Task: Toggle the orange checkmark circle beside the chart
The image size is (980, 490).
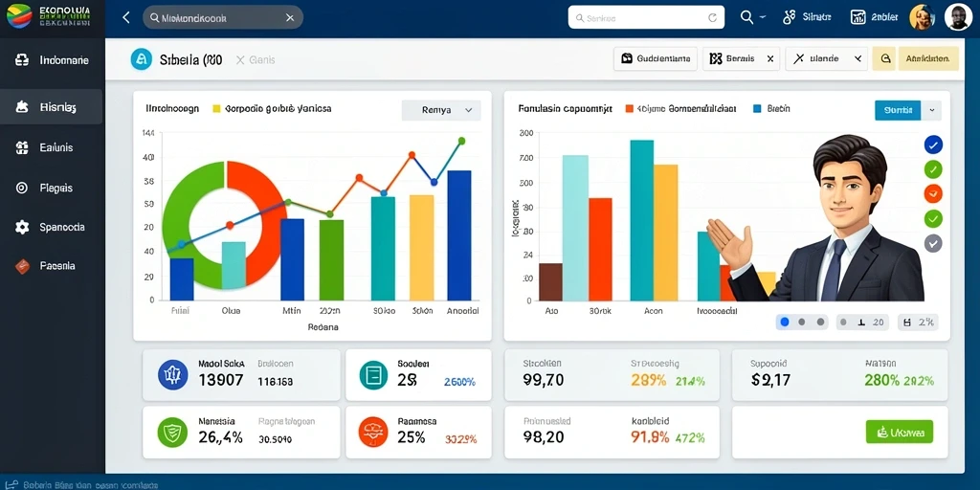Action: click(933, 193)
